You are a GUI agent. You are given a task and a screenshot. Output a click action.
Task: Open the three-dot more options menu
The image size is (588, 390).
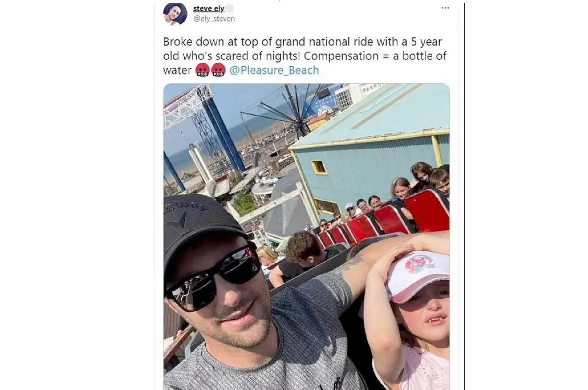[x=445, y=8]
